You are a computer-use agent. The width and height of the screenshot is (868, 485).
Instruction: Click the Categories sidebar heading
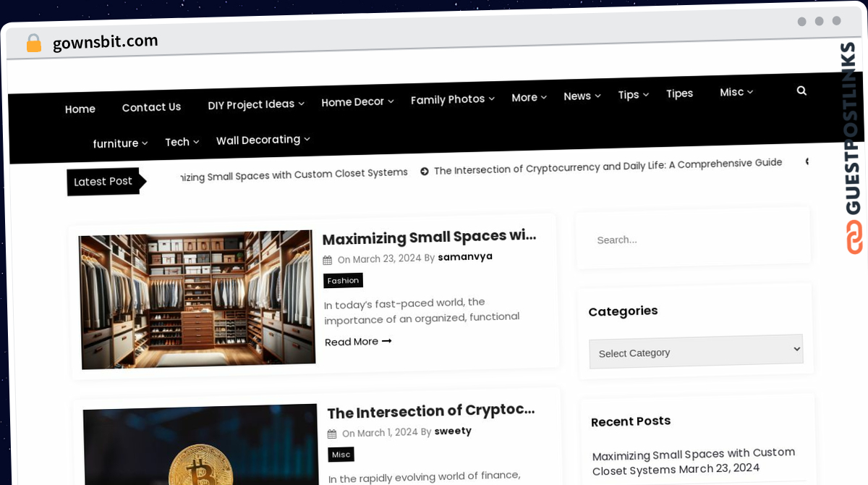tap(623, 311)
